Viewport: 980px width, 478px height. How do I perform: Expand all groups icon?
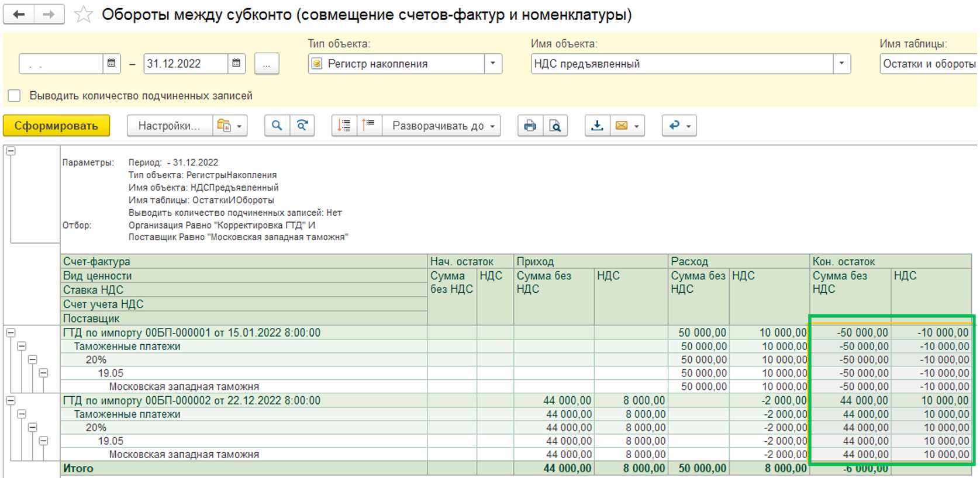(x=369, y=126)
